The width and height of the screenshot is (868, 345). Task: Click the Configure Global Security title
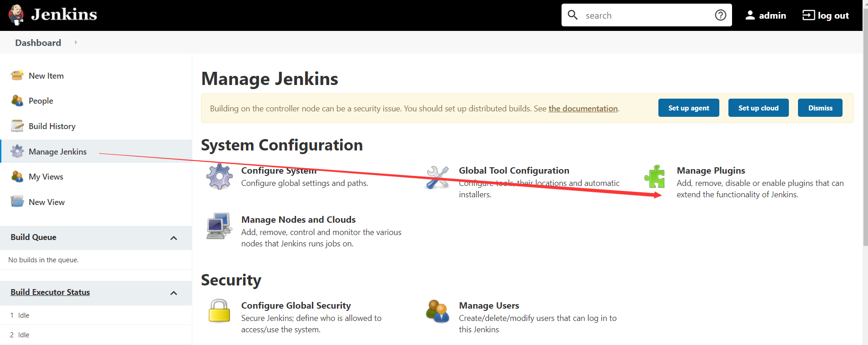point(296,305)
